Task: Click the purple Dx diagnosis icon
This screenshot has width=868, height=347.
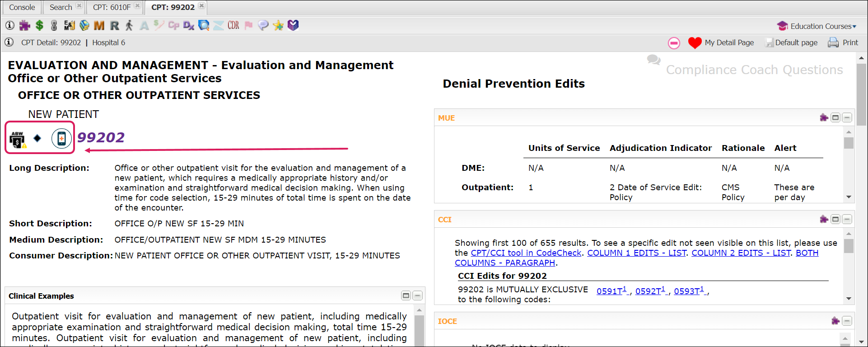Action: (x=189, y=25)
